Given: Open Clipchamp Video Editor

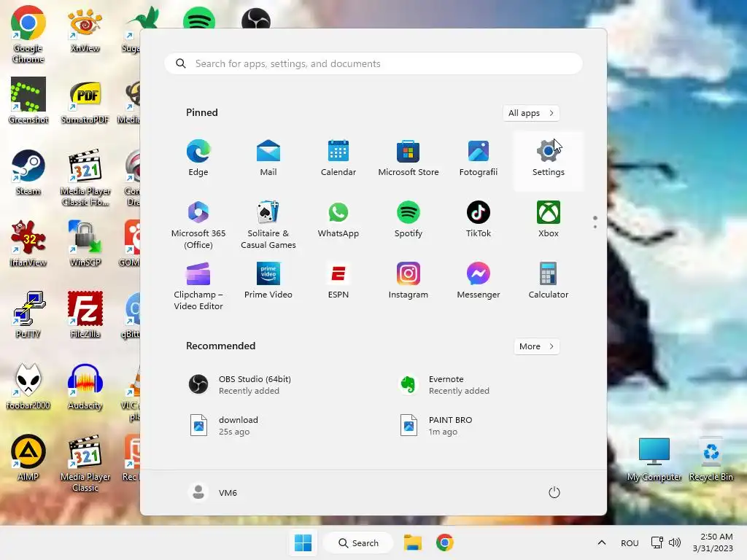Looking at the screenshot, I should 198,286.
